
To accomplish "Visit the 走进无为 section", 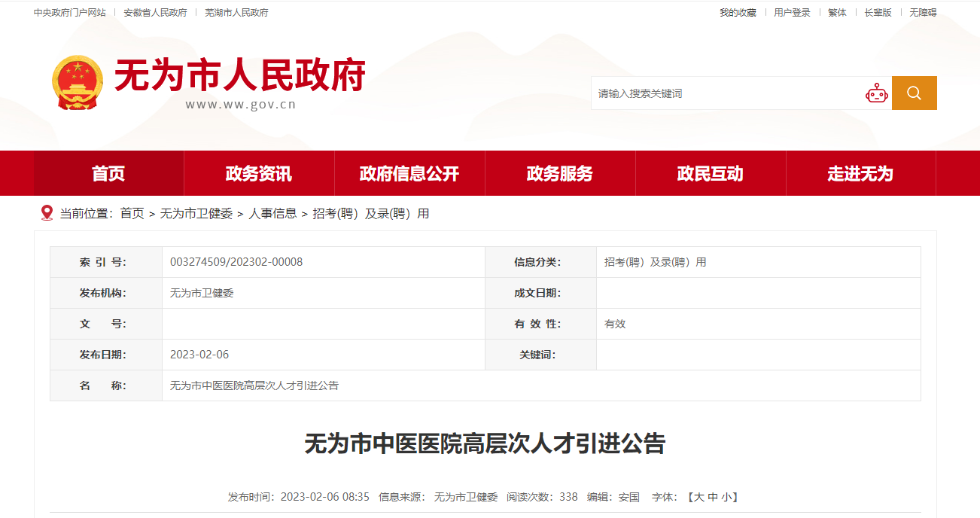I will point(860,174).
